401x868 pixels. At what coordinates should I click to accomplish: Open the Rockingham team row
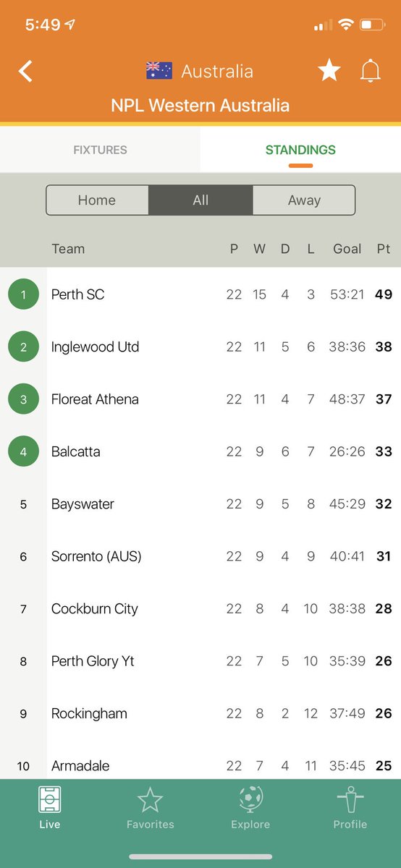tap(200, 713)
